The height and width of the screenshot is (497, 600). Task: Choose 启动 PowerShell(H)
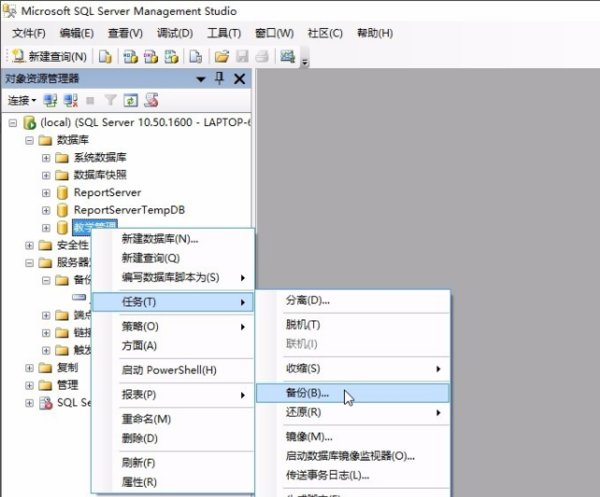tap(173, 370)
